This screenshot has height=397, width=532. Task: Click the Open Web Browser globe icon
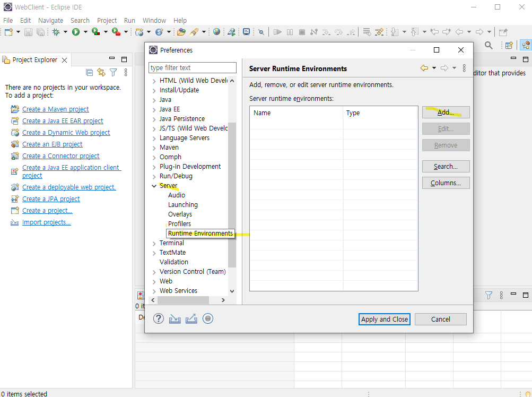coord(217,32)
